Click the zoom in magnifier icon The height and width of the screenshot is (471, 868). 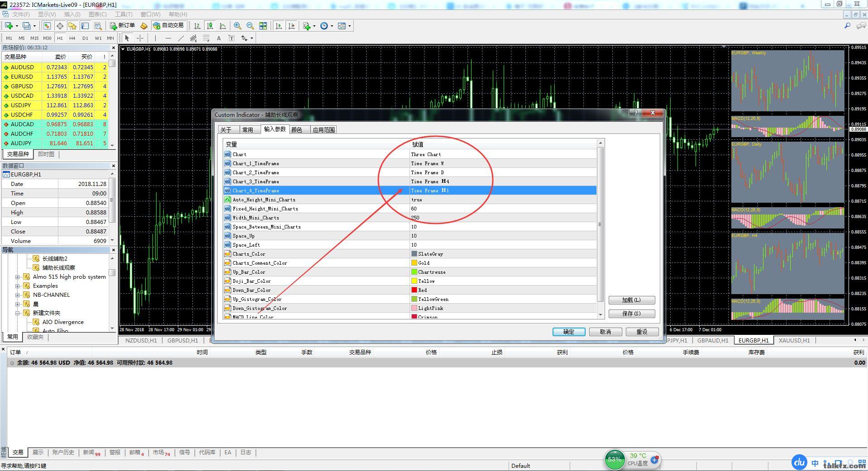pyautogui.click(x=238, y=26)
